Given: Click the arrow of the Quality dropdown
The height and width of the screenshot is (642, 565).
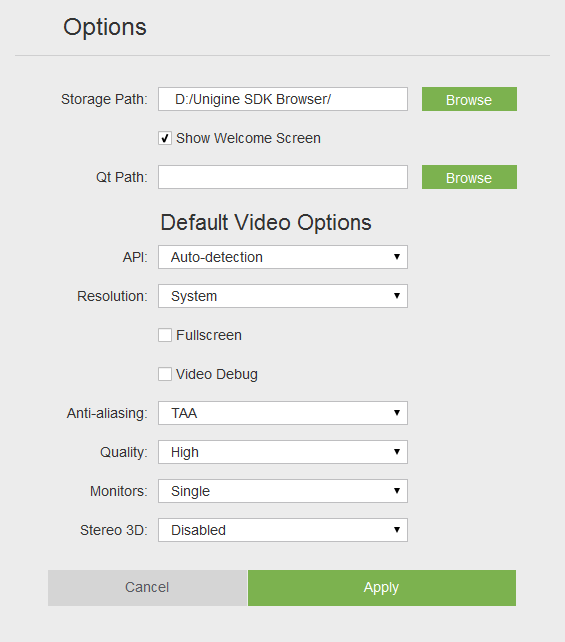Looking at the screenshot, I should 397,452.
